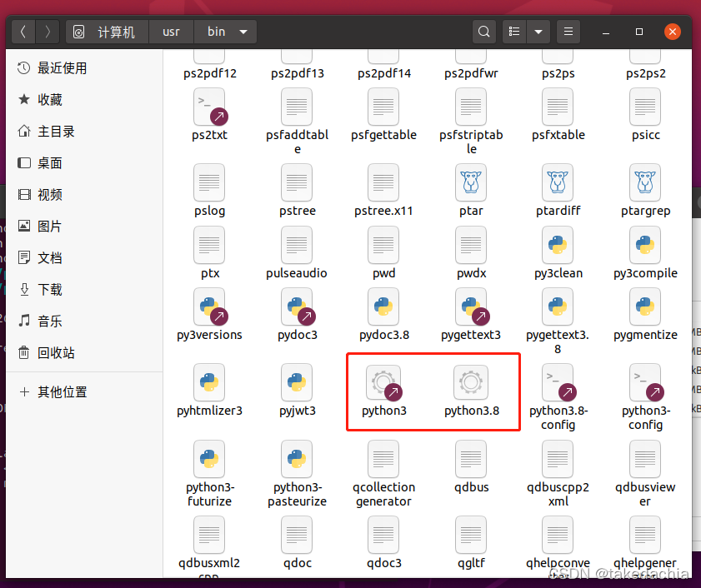Select the pydoc3 link icon
This screenshot has width=701, height=588.
(297, 306)
